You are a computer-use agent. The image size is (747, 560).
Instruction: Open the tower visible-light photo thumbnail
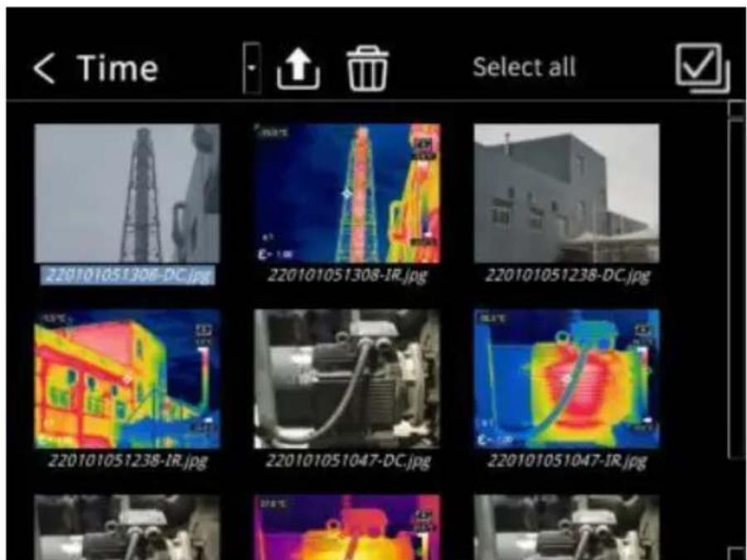tap(127, 193)
